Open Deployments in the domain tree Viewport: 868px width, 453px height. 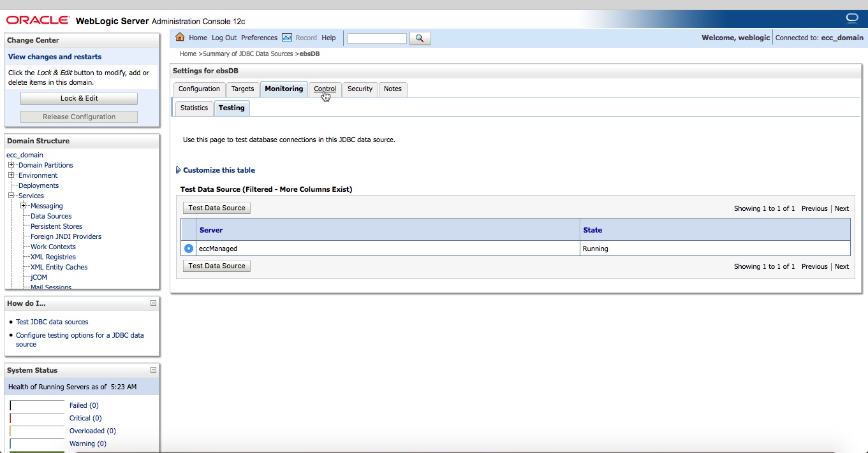38,185
